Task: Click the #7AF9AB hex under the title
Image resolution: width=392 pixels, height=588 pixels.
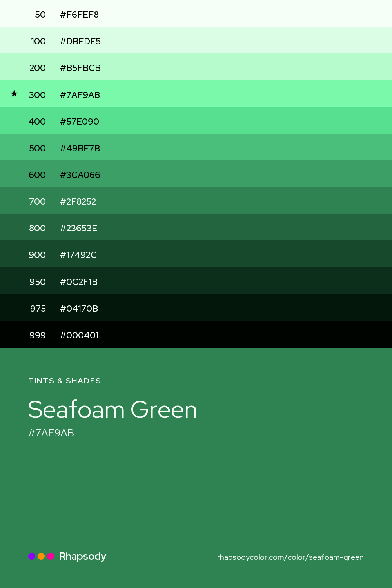Action: [x=51, y=433]
